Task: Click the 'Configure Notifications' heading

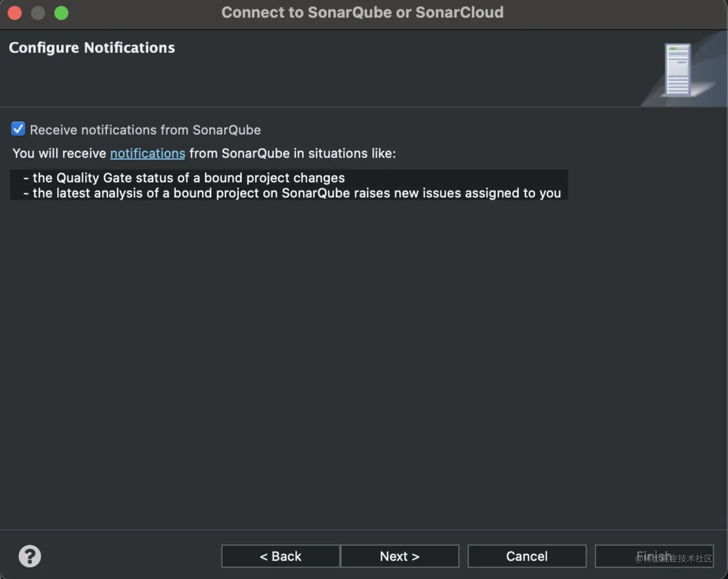Action: tap(91, 48)
